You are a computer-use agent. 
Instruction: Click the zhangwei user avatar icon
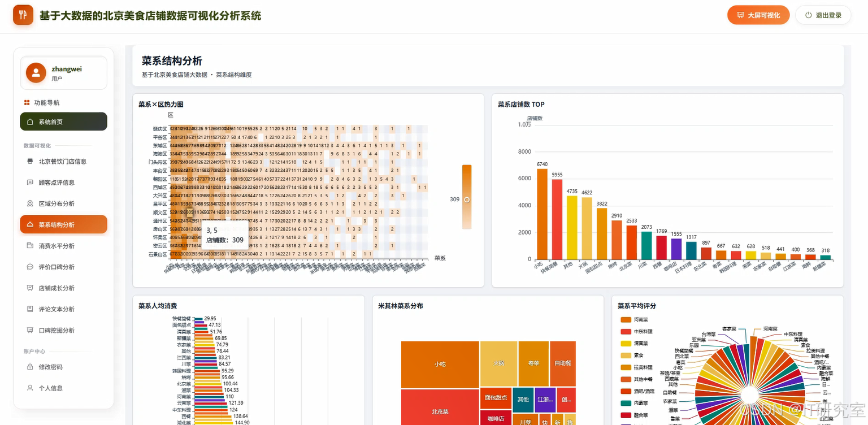(36, 73)
